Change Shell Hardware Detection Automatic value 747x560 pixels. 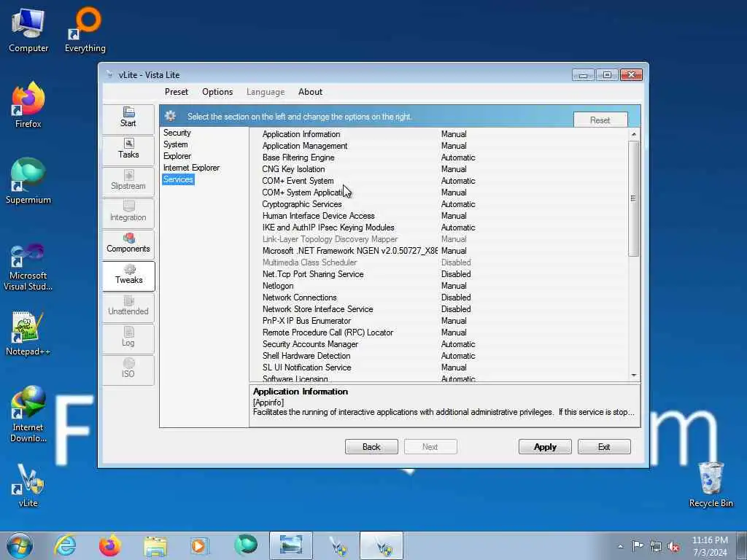pos(458,356)
